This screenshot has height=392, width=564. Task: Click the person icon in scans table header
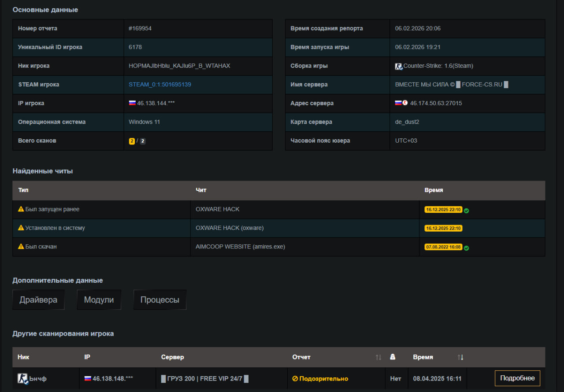[393, 357]
